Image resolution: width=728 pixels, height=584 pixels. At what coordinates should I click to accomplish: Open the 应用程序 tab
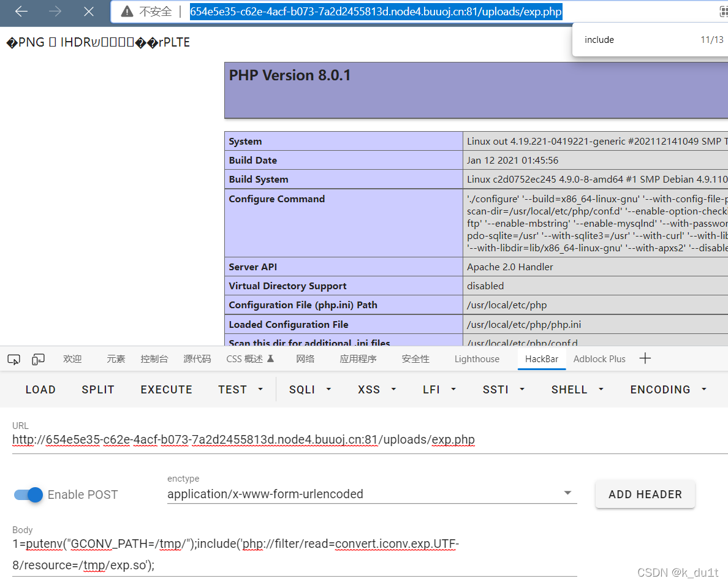(x=358, y=359)
